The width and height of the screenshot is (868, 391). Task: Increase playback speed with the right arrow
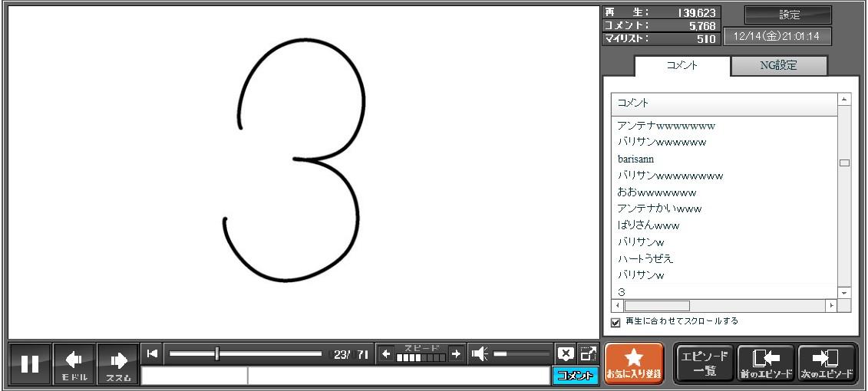(456, 353)
